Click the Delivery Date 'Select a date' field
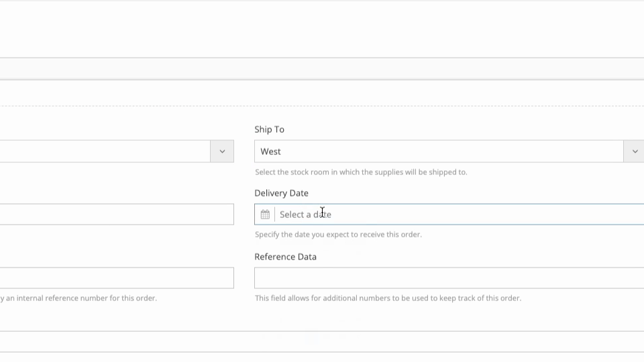The width and height of the screenshot is (644, 362). pos(449,215)
